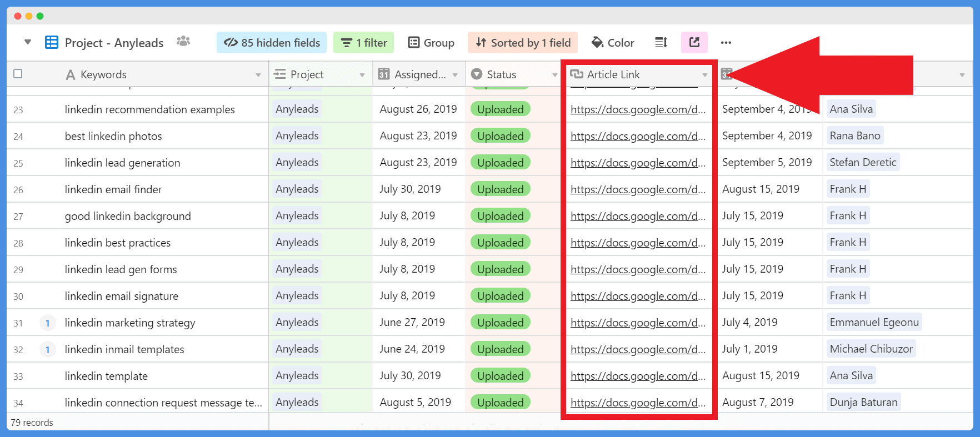Click the row height icon

[661, 42]
